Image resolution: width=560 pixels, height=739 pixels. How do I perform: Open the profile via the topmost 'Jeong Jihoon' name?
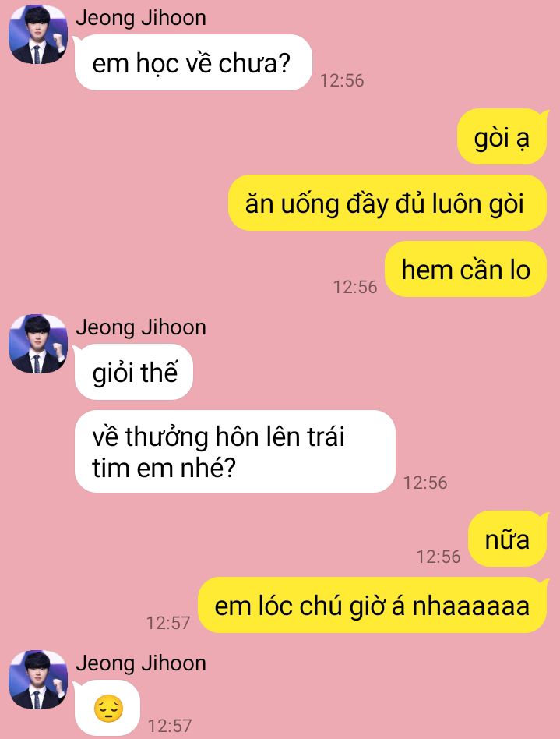pyautogui.click(x=141, y=18)
